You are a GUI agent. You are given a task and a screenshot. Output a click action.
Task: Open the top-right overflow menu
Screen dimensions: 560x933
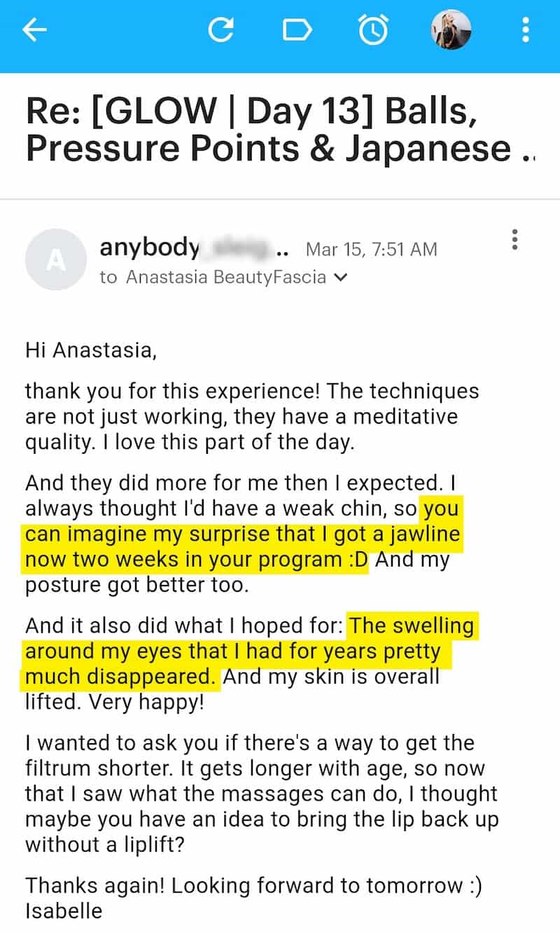pos(526,29)
